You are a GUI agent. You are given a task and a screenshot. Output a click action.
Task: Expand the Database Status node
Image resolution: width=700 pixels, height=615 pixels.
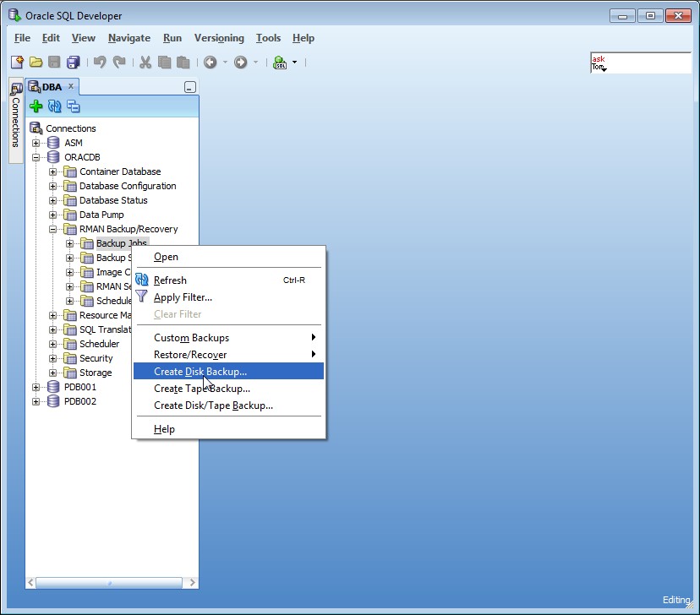(52, 200)
